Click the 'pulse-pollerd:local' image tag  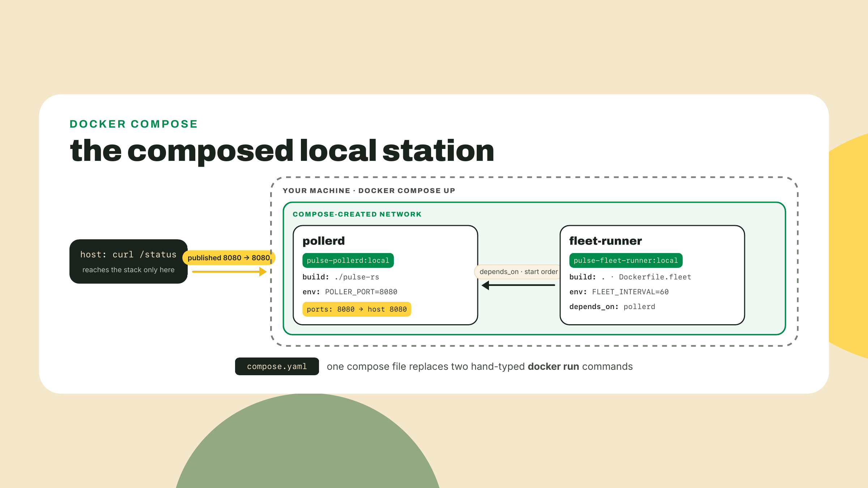(x=348, y=260)
